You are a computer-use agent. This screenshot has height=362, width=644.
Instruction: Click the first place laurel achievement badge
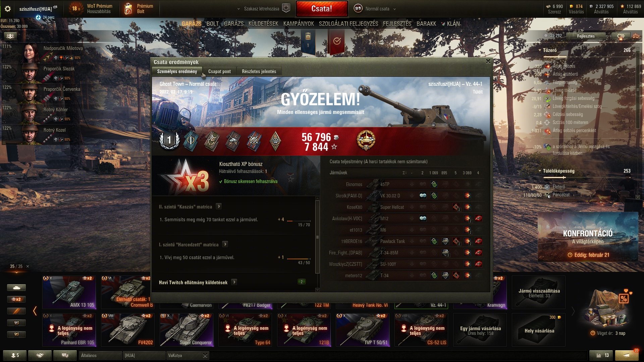pos(169,140)
